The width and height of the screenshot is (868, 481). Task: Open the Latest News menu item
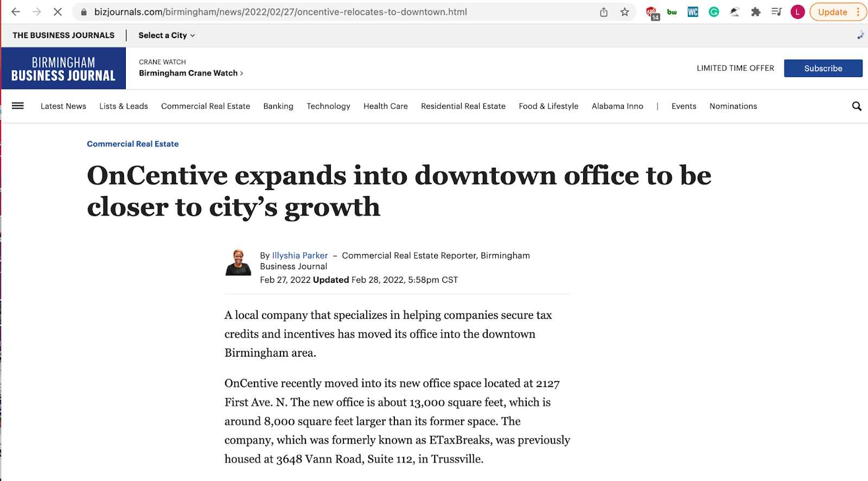pyautogui.click(x=63, y=106)
